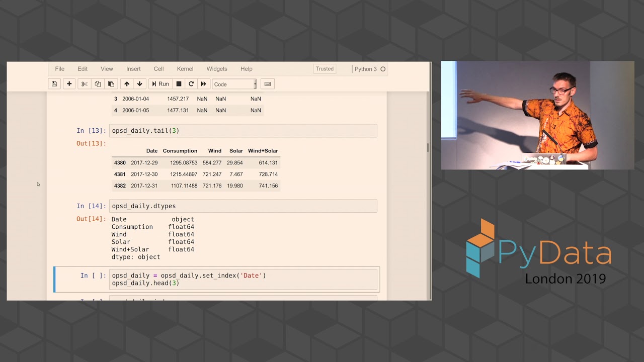This screenshot has width=644, height=362.
Task: Click the Consumption column header
Action: (180, 151)
